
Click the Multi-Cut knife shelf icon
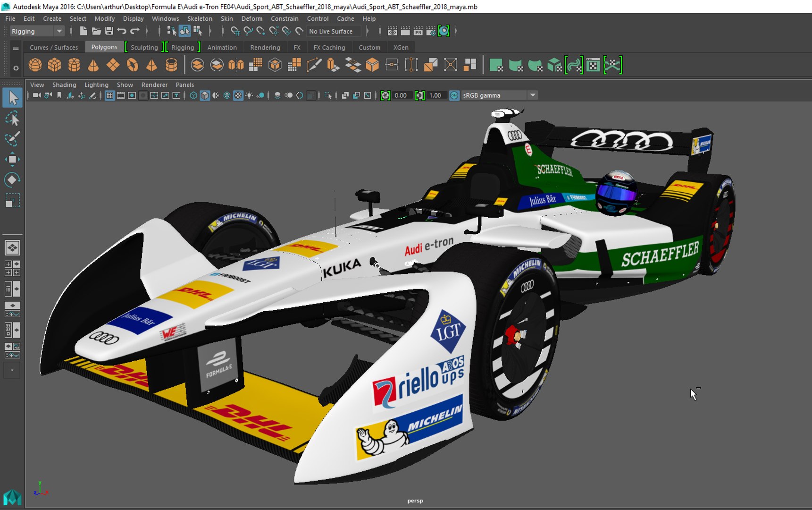[314, 65]
